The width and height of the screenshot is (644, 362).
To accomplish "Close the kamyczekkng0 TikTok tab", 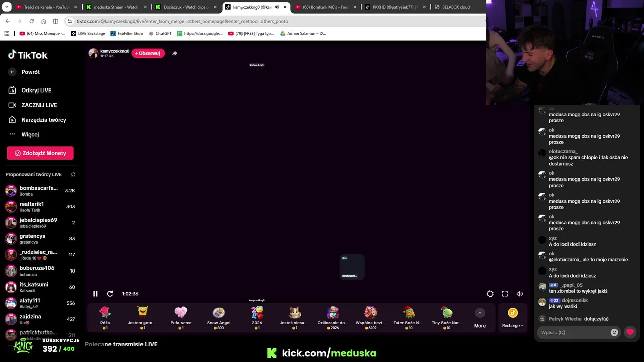I will (285, 7).
